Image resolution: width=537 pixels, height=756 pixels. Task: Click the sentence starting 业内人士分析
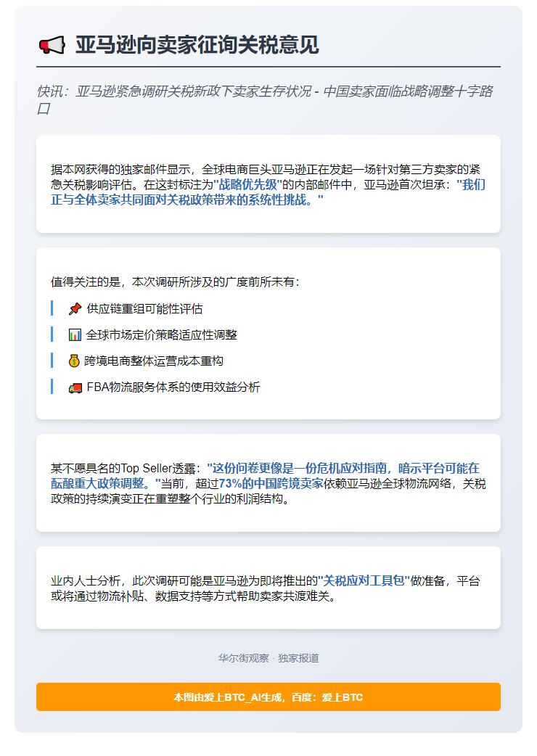[265, 588]
